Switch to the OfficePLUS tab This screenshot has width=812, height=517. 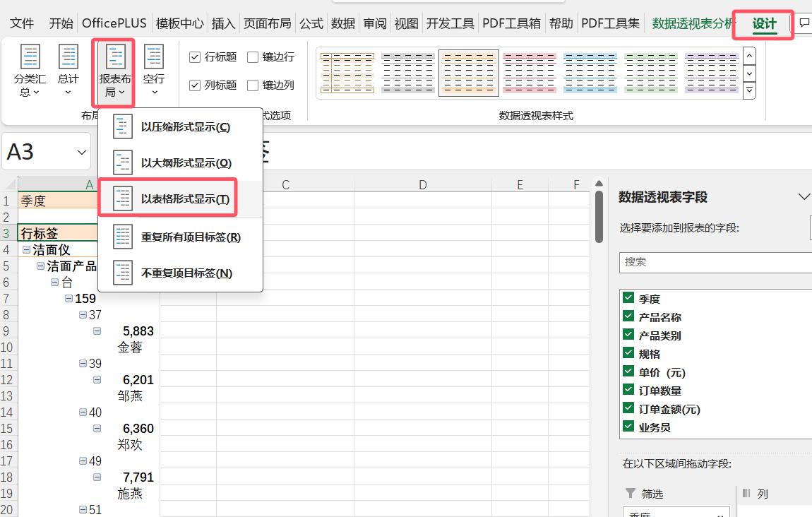pyautogui.click(x=114, y=23)
